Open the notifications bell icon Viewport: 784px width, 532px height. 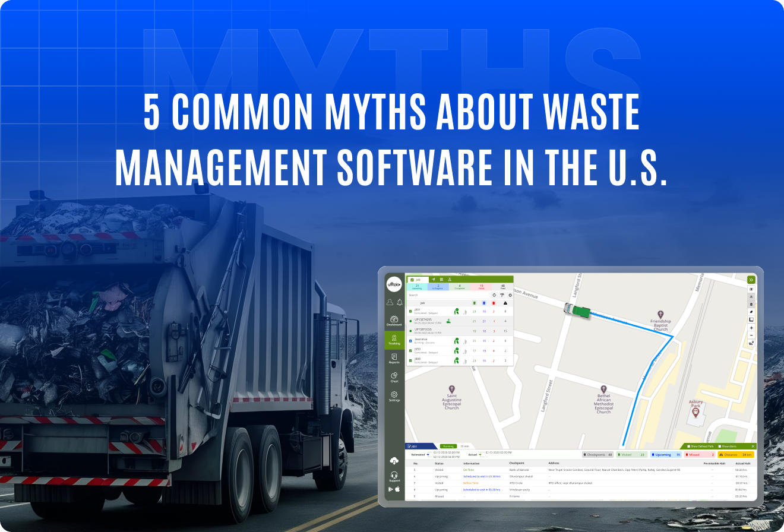(x=400, y=302)
